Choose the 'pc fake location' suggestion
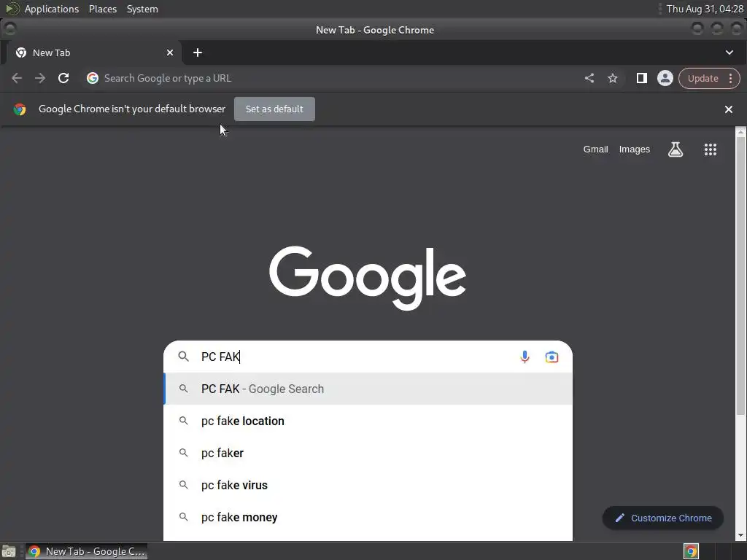747x560 pixels. point(368,421)
